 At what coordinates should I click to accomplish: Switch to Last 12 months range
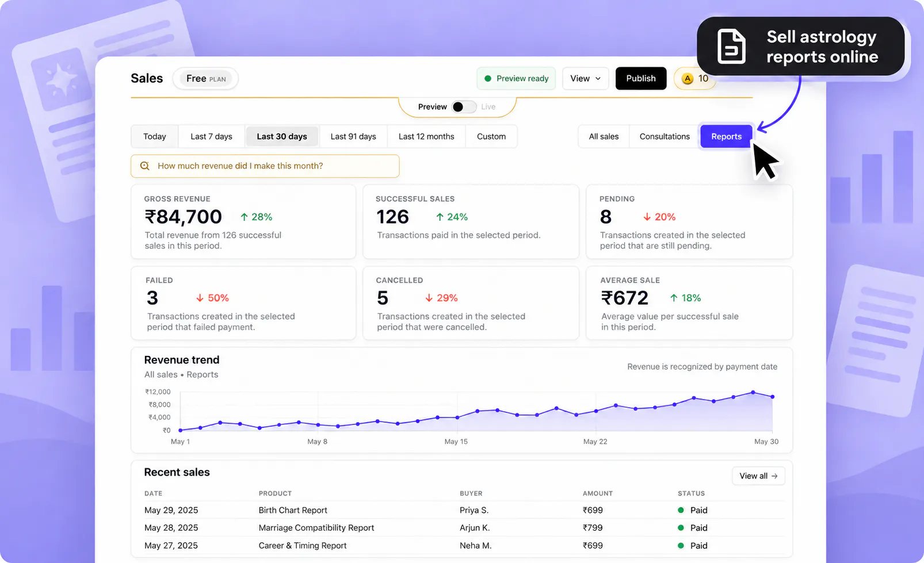click(x=426, y=136)
